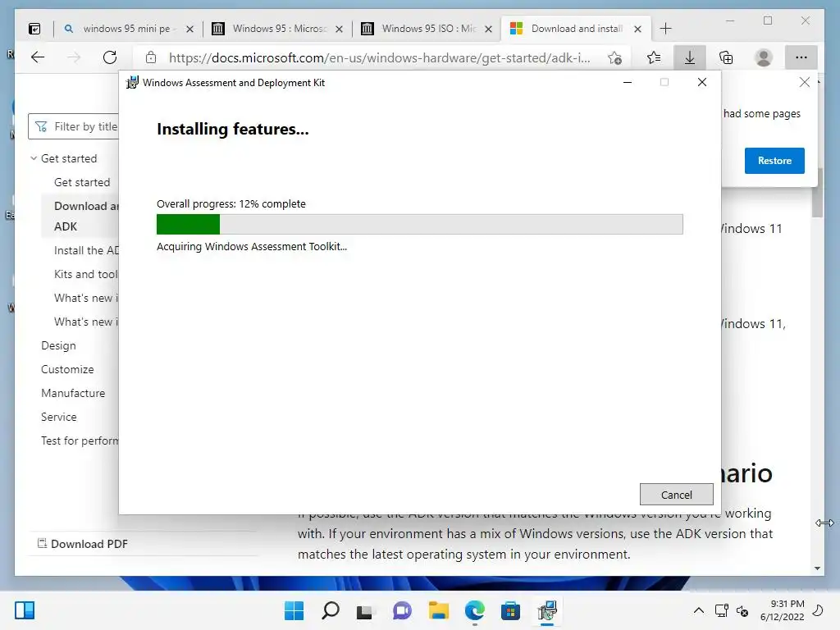Switch to Microsoft Edge in taskbar

(x=475, y=610)
